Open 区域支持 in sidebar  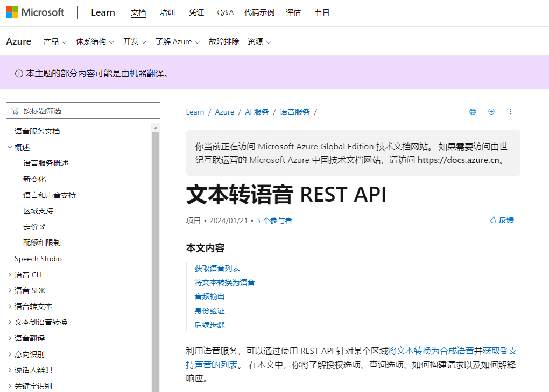pos(38,211)
